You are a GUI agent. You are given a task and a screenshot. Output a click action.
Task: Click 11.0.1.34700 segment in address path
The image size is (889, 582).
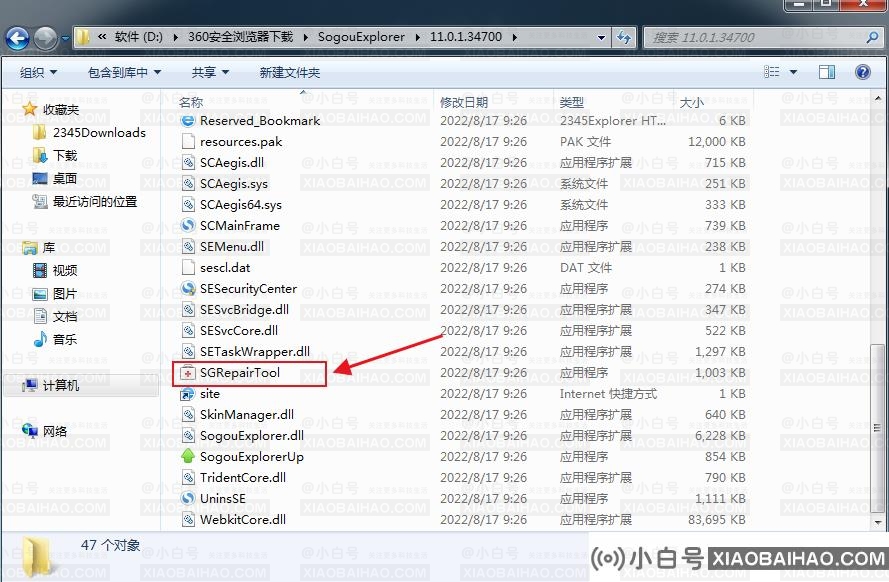(x=465, y=37)
